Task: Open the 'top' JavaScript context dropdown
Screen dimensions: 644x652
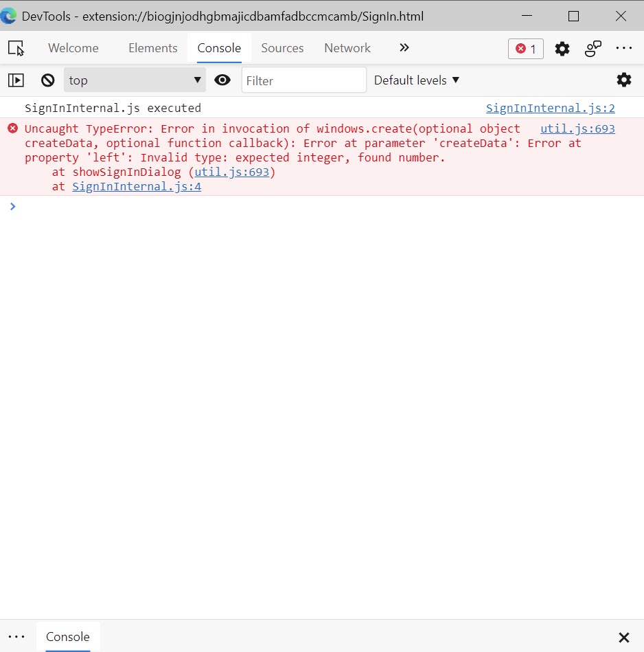Action: 135,80
